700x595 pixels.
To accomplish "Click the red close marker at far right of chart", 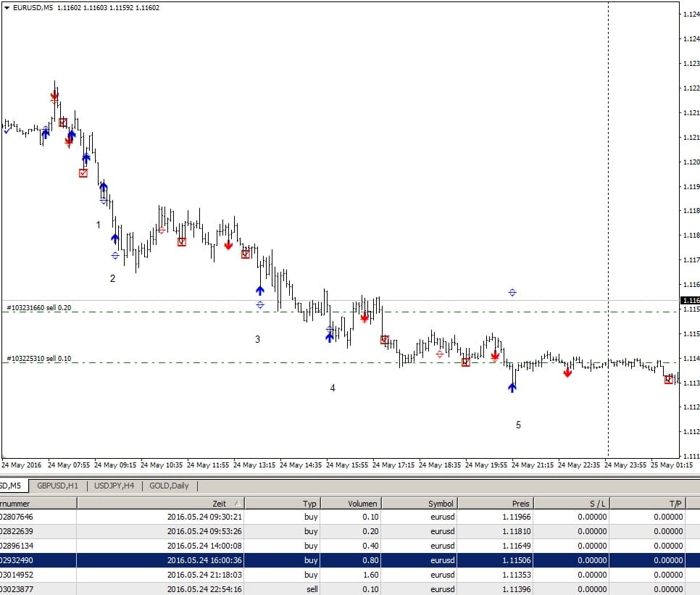I will click(669, 379).
